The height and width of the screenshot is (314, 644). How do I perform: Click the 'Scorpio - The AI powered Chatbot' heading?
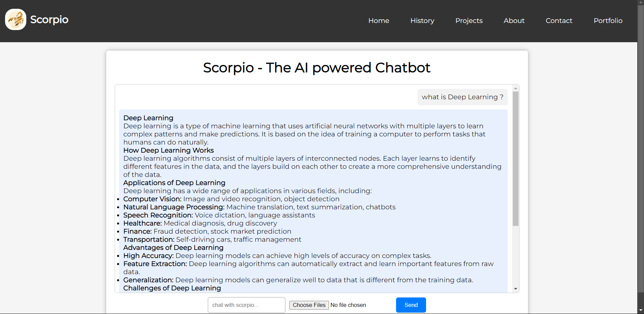316,68
